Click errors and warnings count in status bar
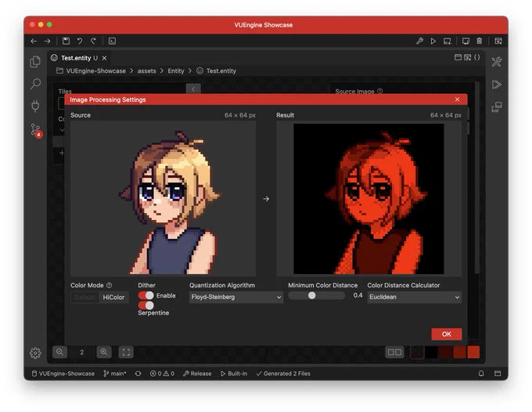Screen dimensions: 532x412 click(x=162, y=374)
